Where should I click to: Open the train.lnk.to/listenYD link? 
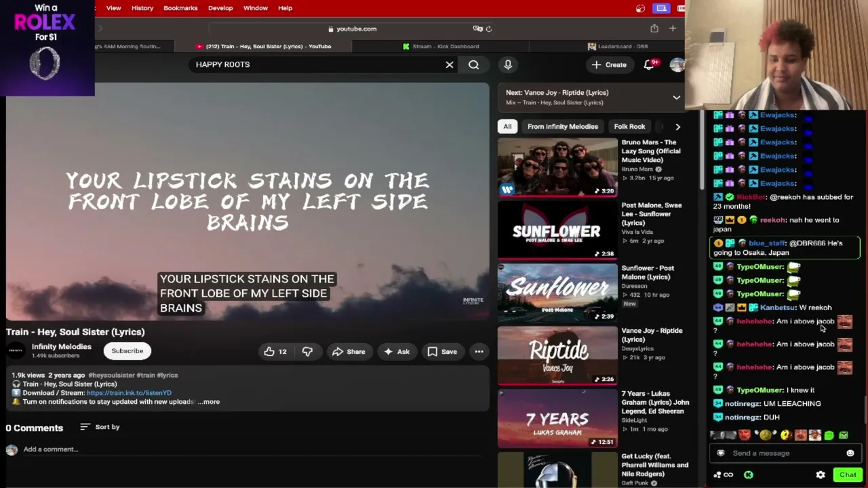(129, 392)
